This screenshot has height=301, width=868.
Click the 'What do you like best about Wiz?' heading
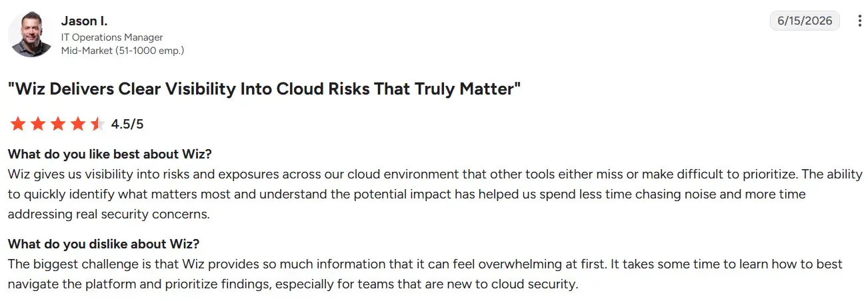(110, 154)
